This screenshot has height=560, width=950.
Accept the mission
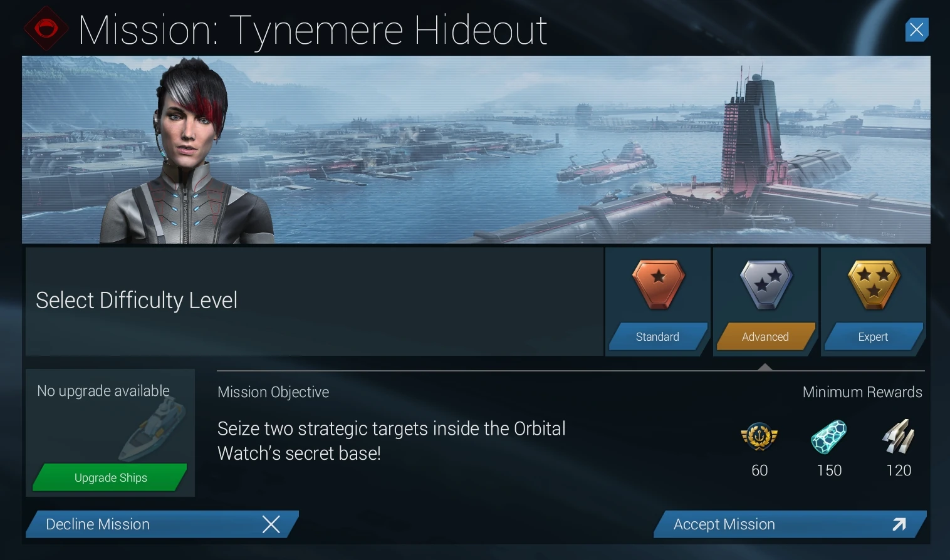click(x=790, y=524)
